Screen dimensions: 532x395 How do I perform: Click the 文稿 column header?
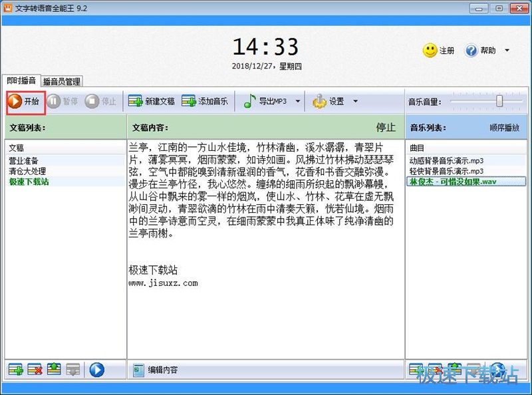point(65,148)
